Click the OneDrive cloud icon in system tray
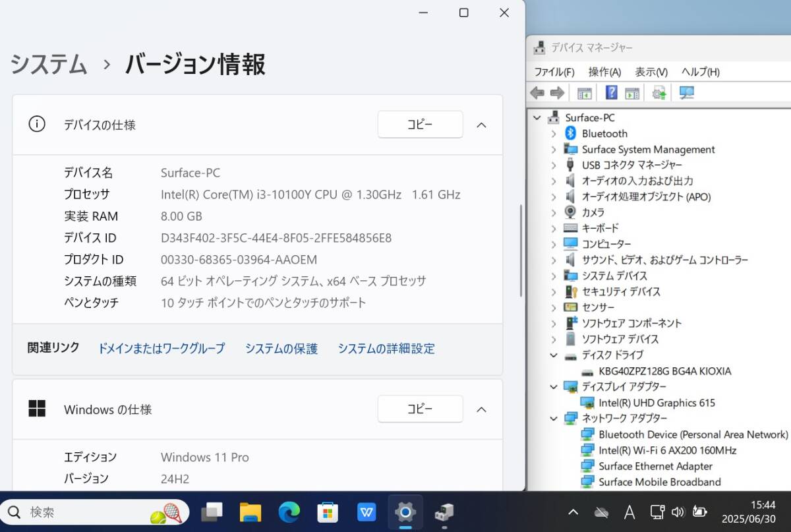The width and height of the screenshot is (791, 532). click(x=601, y=512)
